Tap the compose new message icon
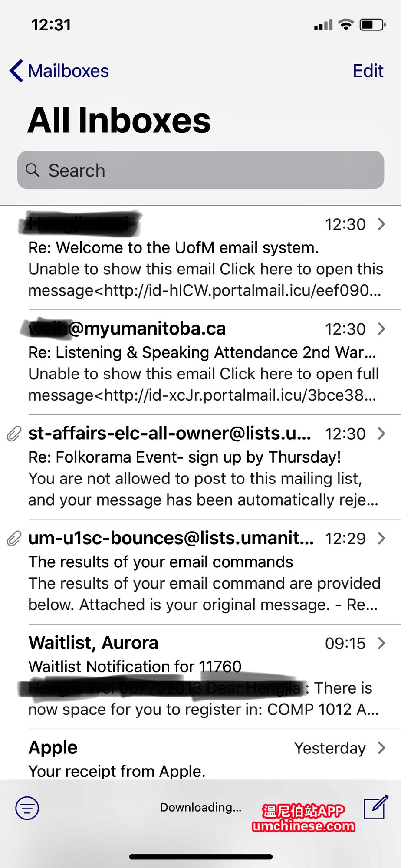 click(x=376, y=807)
